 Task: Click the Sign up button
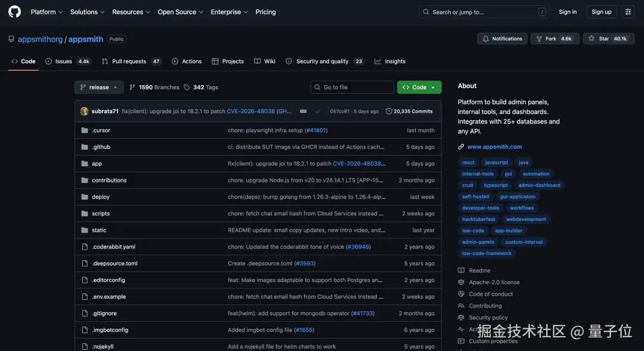(601, 12)
